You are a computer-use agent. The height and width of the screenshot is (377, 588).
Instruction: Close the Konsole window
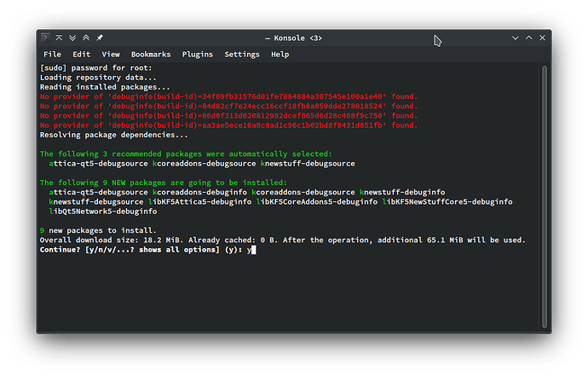542,38
